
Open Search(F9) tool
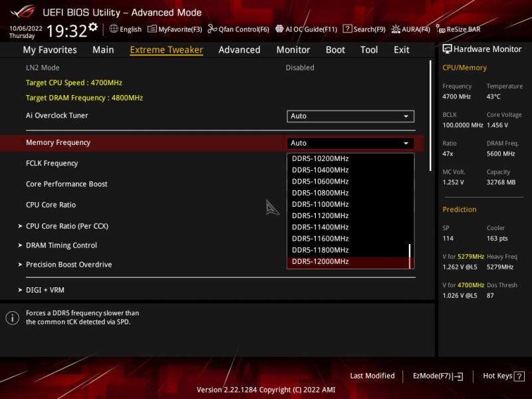coord(364,29)
